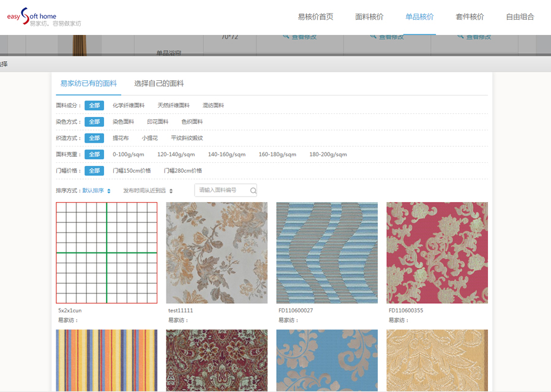551x392 pixels.
Task: Click the search magnifier icon in fabric number box
Action: click(x=253, y=190)
